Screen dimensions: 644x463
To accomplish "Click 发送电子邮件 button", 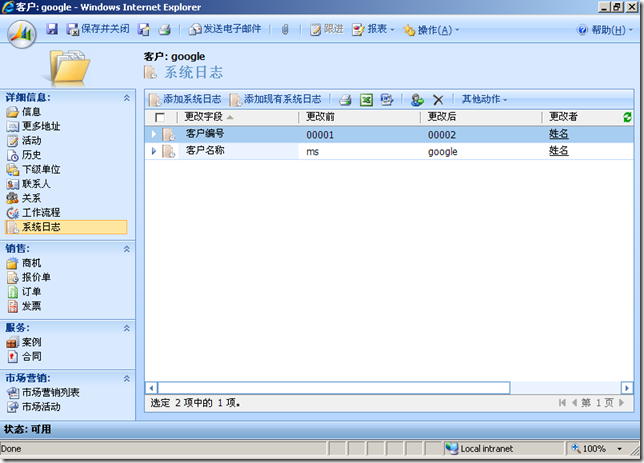I will [x=225, y=29].
